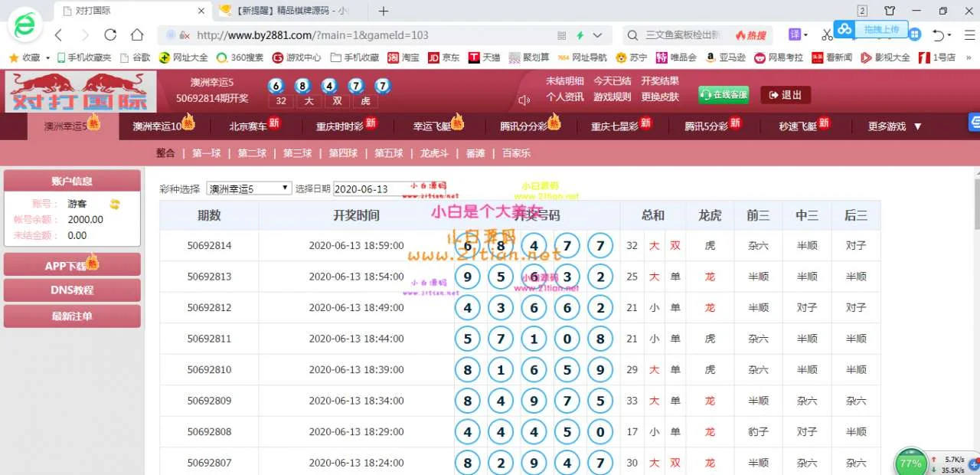Screen dimensions: 980x475
Task: Click the 选择日期 date input field
Action: click(x=371, y=188)
